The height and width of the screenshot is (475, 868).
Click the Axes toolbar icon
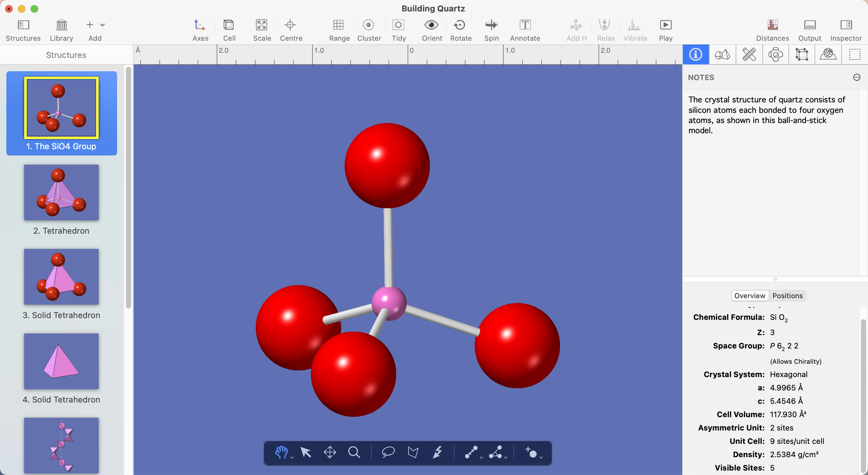pos(200,25)
